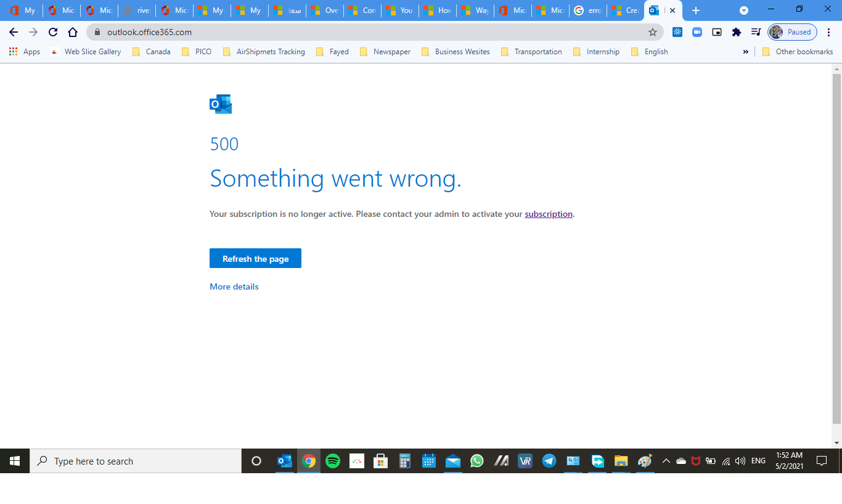Image resolution: width=842 pixels, height=504 pixels.
Task: Open the media controls icon in Chrome toolbar
Action: 756,32
